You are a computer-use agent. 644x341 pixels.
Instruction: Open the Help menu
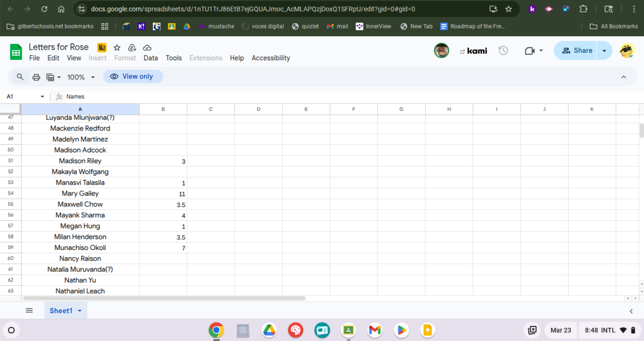coord(237,58)
